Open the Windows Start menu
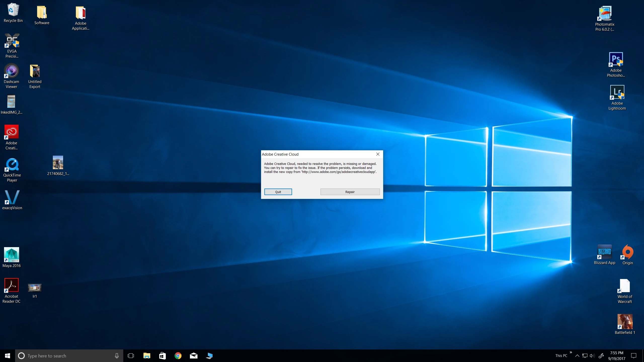644x362 pixels. pyautogui.click(x=8, y=356)
